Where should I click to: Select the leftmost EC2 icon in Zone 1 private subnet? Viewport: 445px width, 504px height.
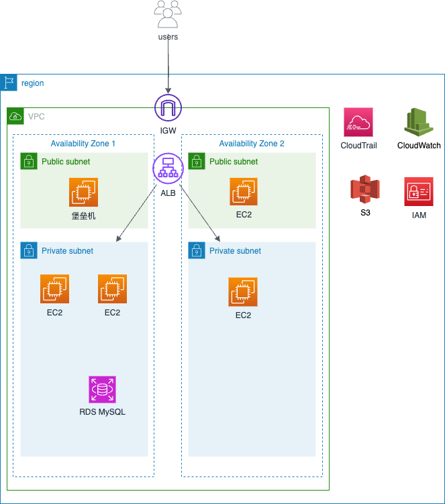pyautogui.click(x=54, y=289)
